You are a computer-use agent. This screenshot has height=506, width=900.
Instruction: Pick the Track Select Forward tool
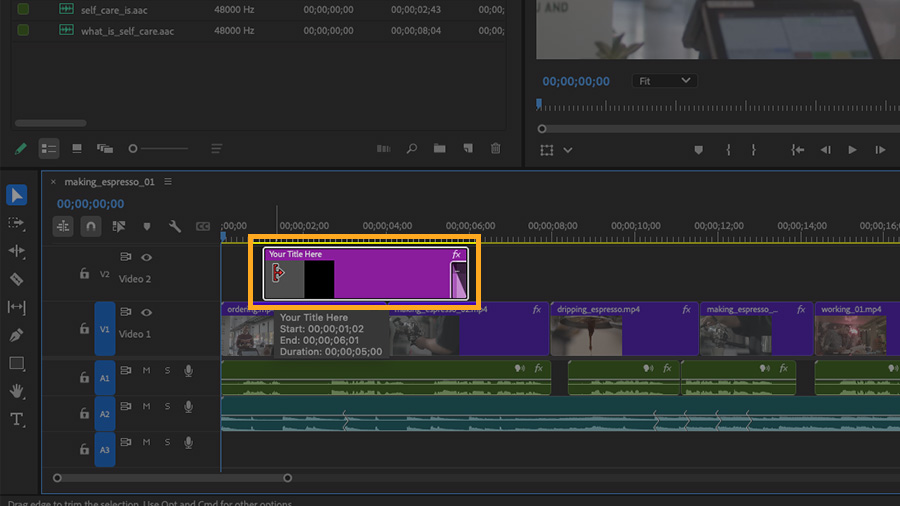pos(16,223)
